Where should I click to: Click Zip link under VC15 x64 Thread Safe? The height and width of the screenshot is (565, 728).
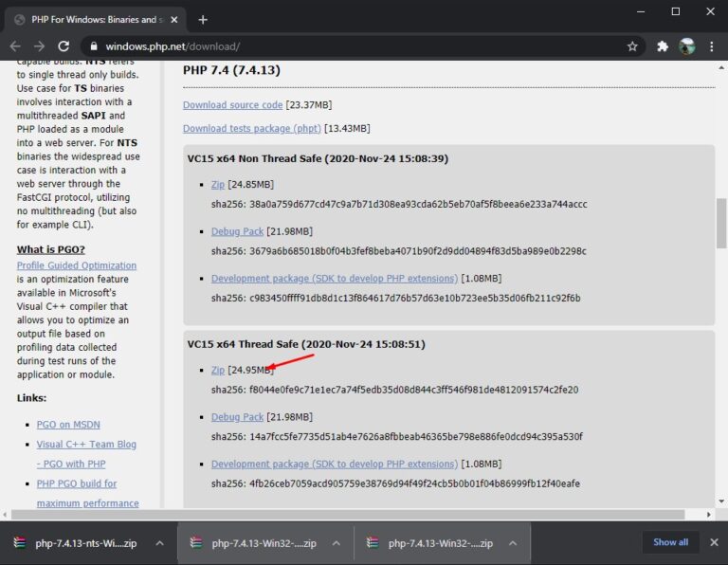218,370
